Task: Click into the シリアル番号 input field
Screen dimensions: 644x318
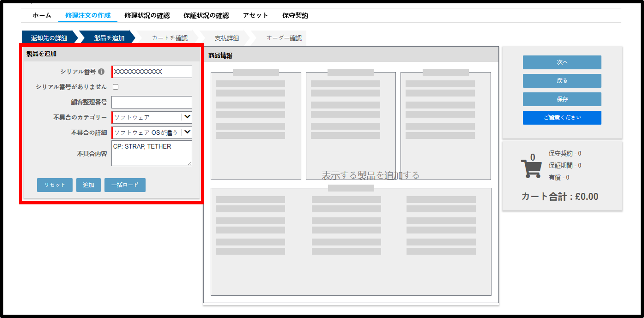Action: (152, 72)
